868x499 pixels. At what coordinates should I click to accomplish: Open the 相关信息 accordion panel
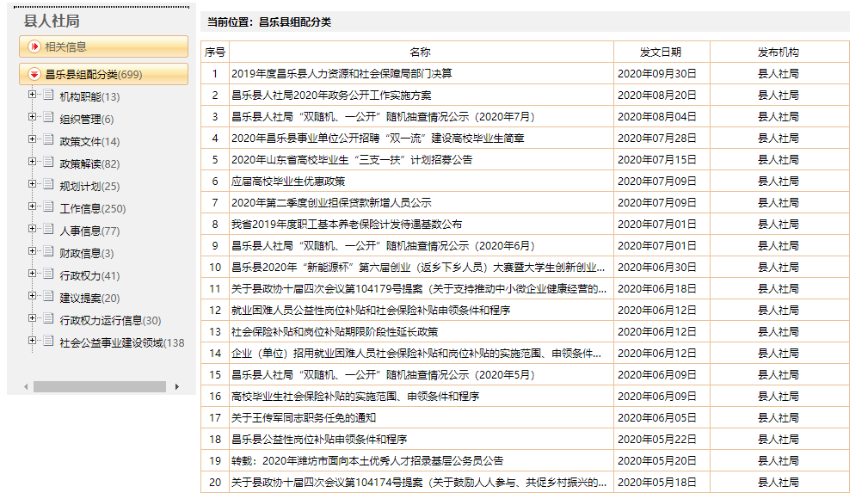(x=103, y=46)
